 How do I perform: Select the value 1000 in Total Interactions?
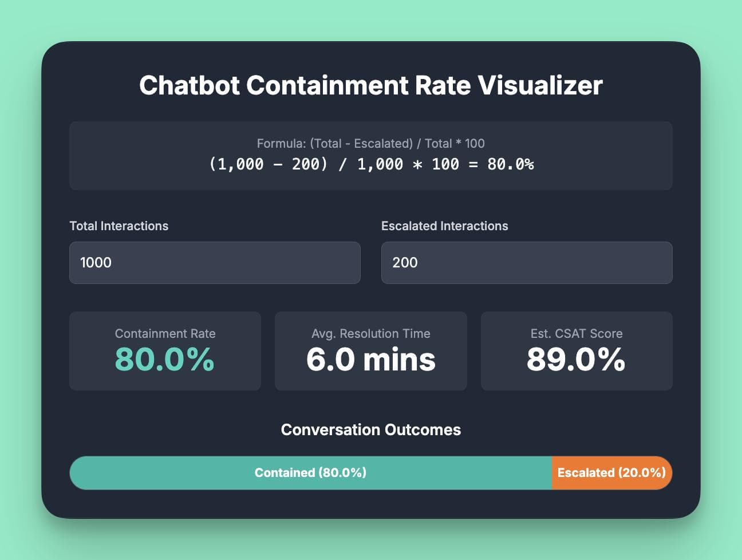coord(96,263)
